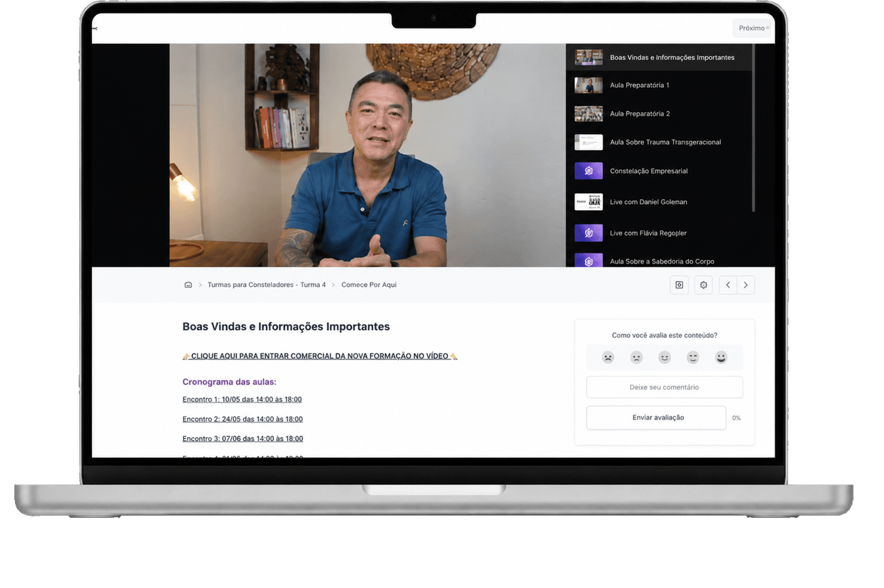The height and width of the screenshot is (588, 884).
Task: Select Boas Vindas e Informações Importantes lesson
Action: click(x=659, y=58)
